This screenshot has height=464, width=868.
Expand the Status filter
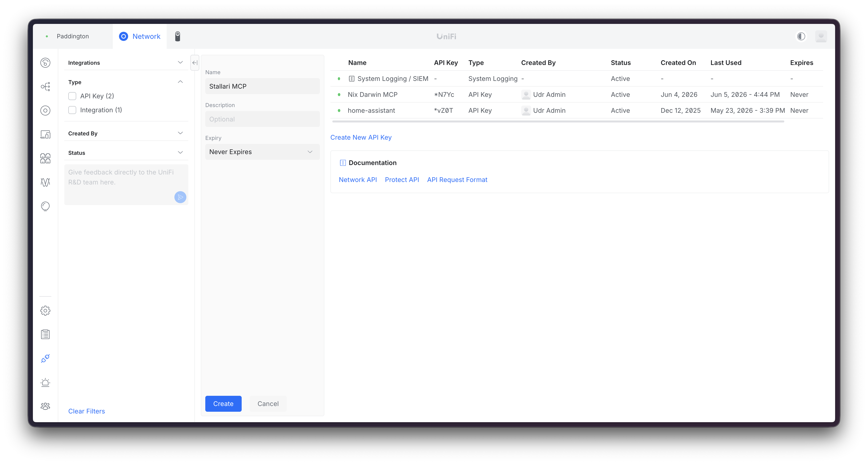click(x=180, y=153)
